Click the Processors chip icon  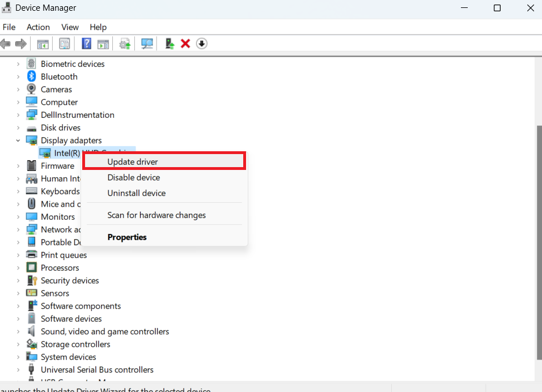[31, 267]
